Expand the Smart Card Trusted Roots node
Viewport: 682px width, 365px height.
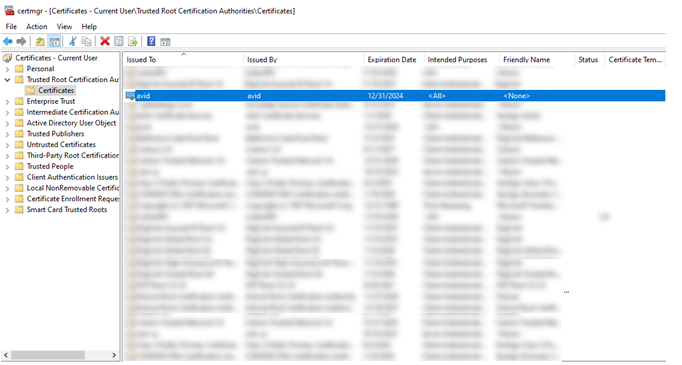point(7,210)
